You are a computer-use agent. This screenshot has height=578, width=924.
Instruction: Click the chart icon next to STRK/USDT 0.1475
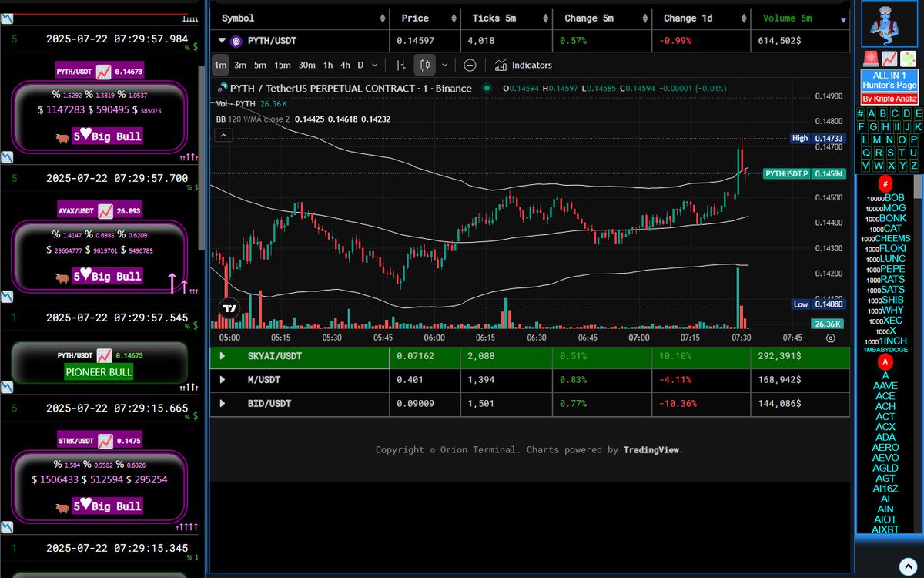coord(105,441)
